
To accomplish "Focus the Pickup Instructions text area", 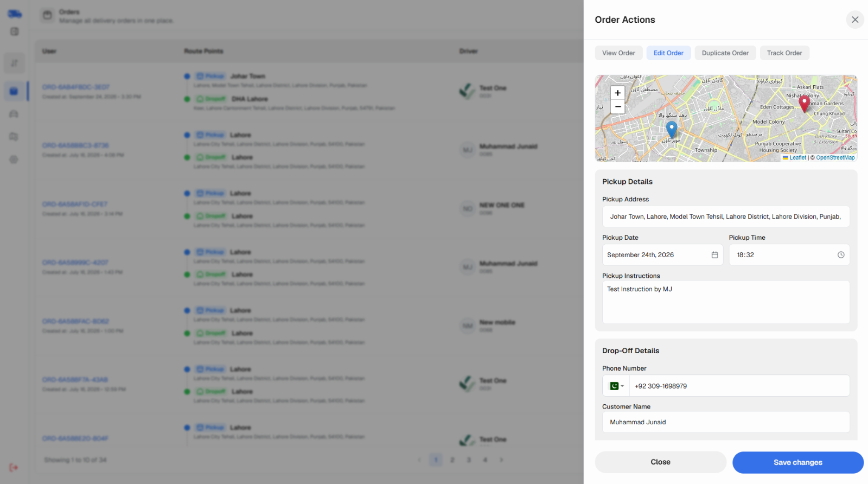I will coord(726,302).
